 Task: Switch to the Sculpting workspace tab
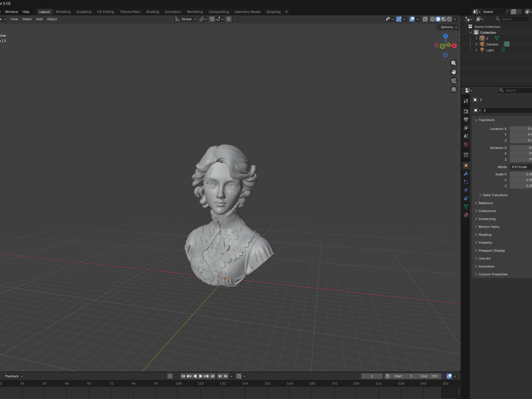(x=84, y=12)
